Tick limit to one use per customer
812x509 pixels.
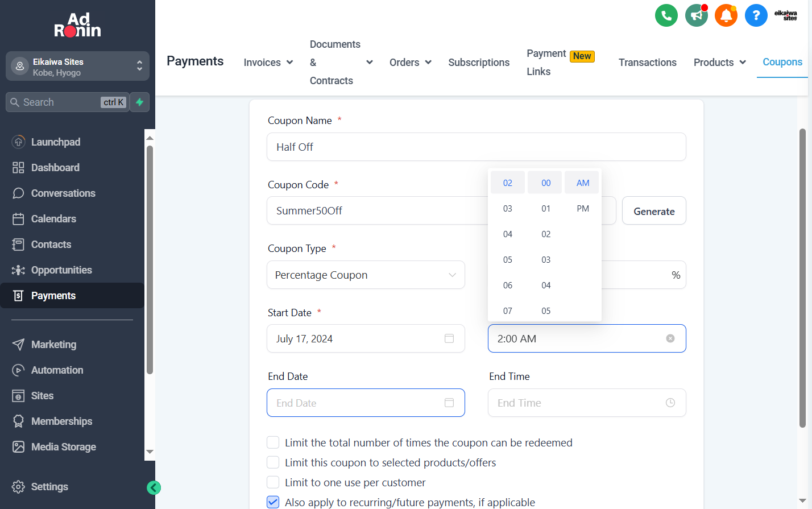(273, 482)
